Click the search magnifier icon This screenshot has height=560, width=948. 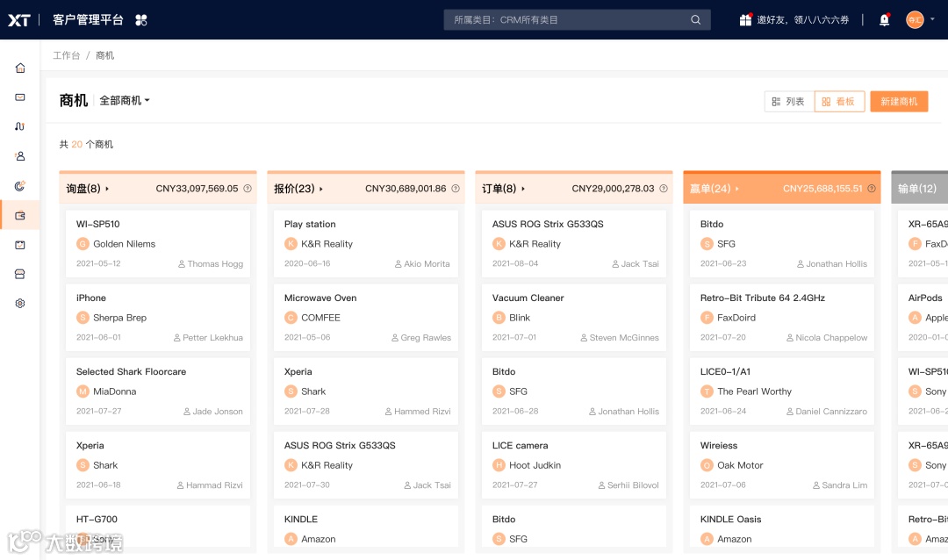[x=696, y=20]
